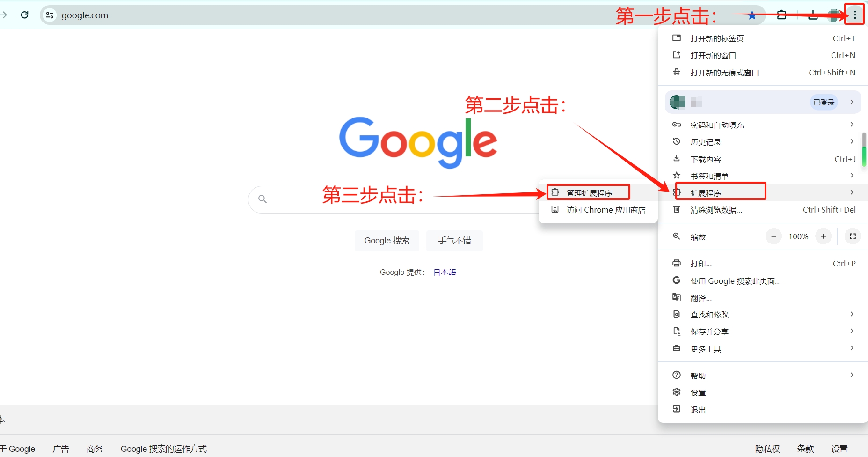Open the 商务 footer link
868x457 pixels.
[95, 449]
